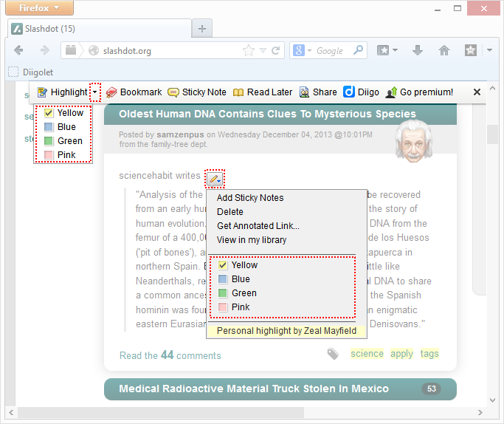This screenshot has width=504, height=424.
Task: Go back with the browser back arrow
Action: 18,50
